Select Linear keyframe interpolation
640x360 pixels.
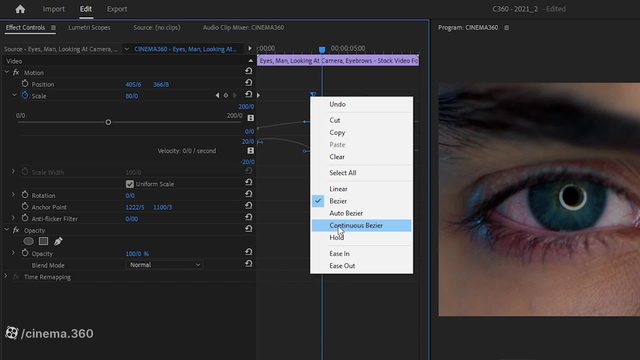pyautogui.click(x=361, y=189)
